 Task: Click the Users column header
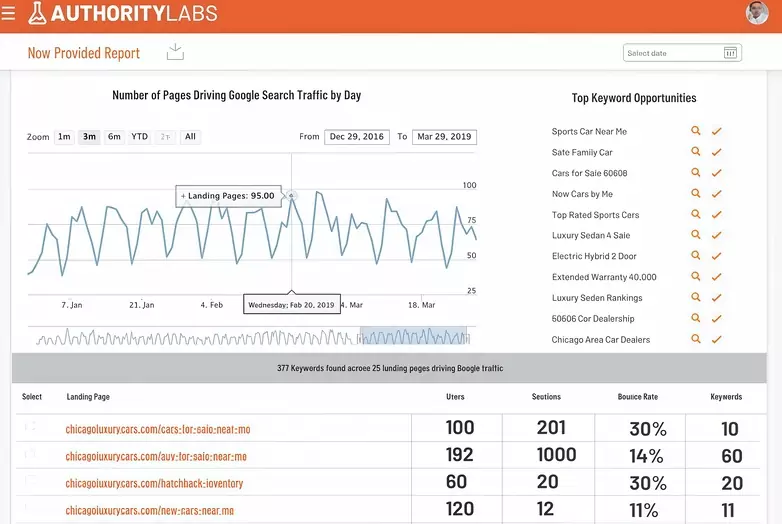point(455,397)
